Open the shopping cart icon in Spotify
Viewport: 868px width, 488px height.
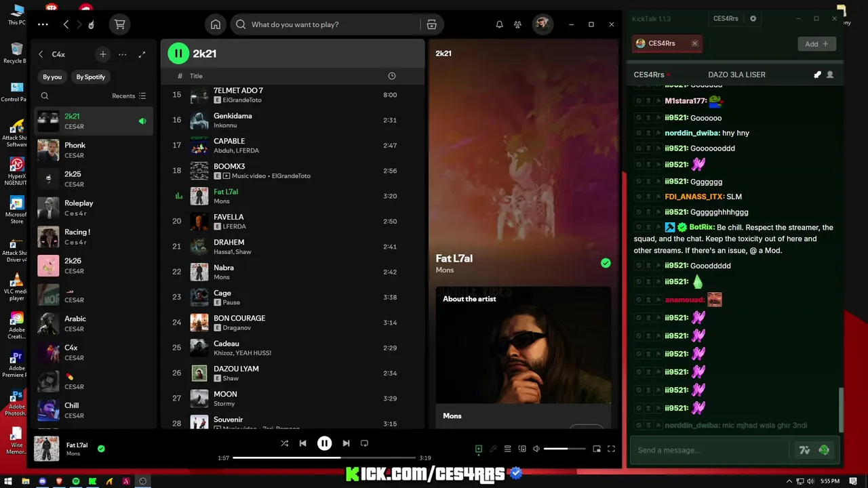point(120,24)
